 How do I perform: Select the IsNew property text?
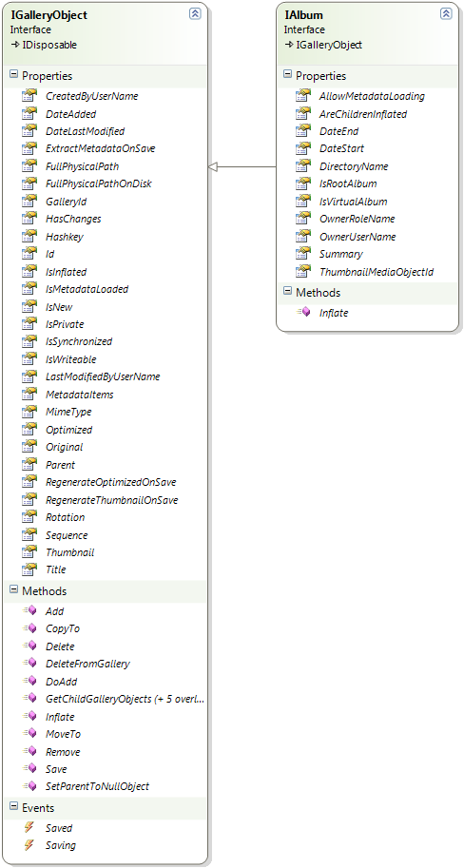coord(59,307)
